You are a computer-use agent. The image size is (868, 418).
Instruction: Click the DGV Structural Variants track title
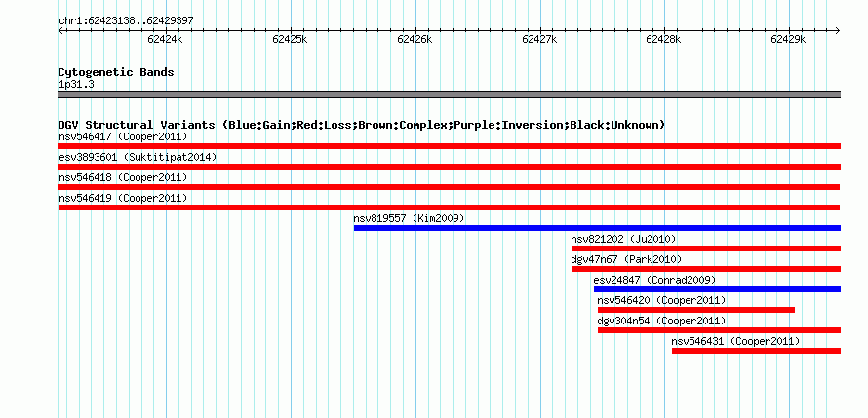coord(362,125)
